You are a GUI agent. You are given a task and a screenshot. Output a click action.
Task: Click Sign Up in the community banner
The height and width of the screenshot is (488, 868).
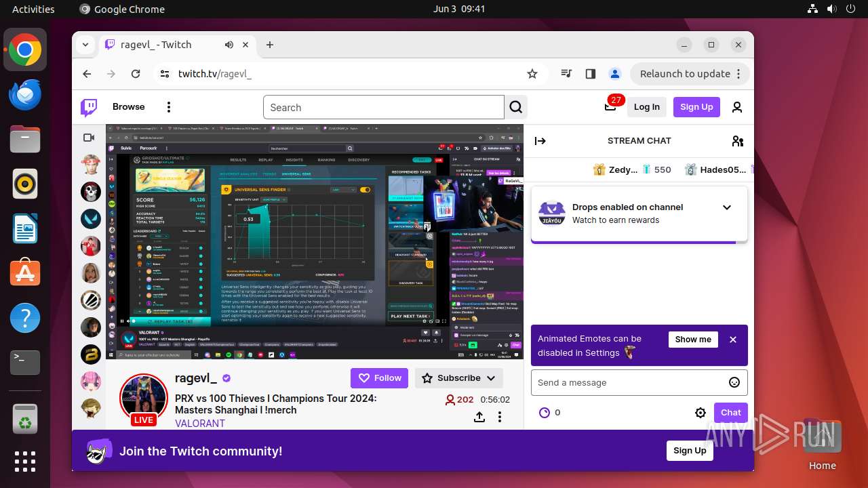(690, 451)
